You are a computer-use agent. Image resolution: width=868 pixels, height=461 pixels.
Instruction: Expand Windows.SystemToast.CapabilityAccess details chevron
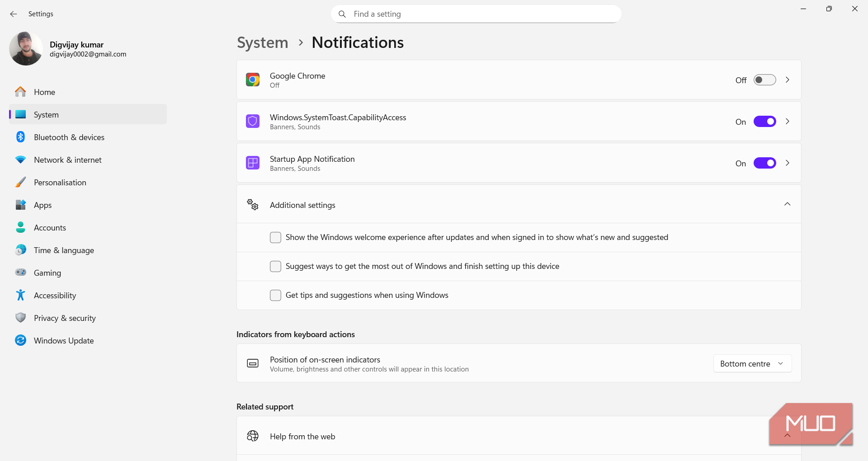coord(788,121)
